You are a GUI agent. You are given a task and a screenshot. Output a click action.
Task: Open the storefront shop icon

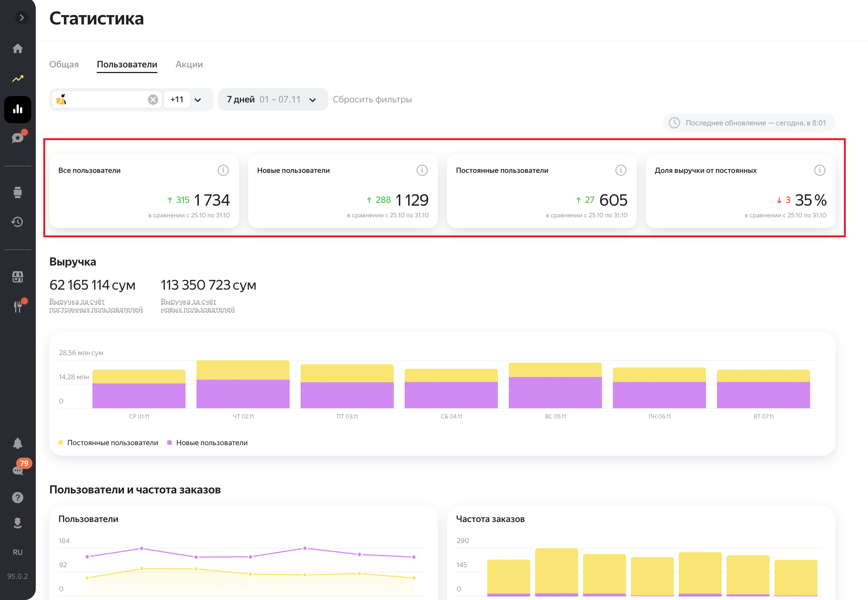tap(18, 277)
